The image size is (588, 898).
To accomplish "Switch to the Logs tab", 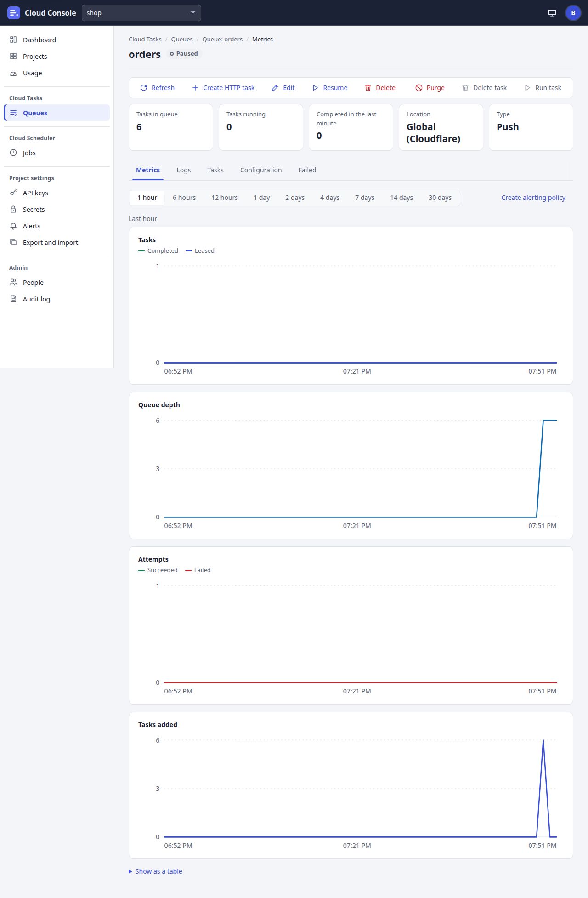I will pyautogui.click(x=184, y=170).
